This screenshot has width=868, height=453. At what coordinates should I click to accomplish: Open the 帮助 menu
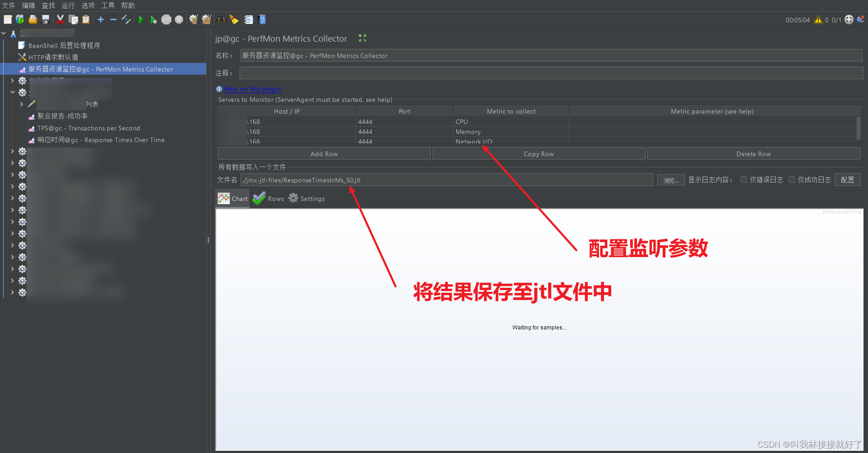128,5
